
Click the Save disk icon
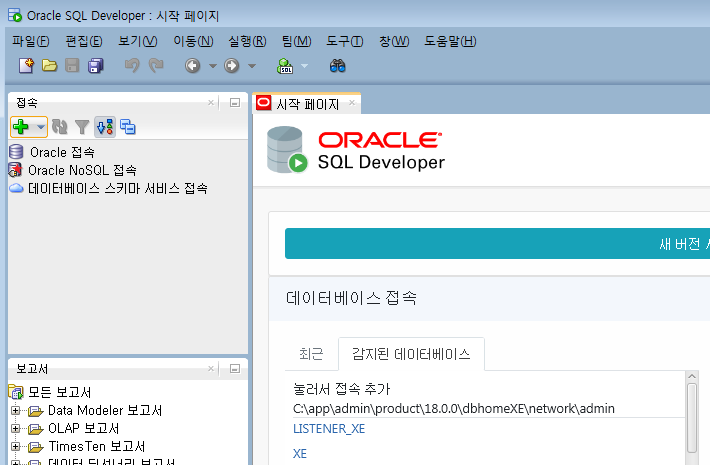[x=72, y=66]
